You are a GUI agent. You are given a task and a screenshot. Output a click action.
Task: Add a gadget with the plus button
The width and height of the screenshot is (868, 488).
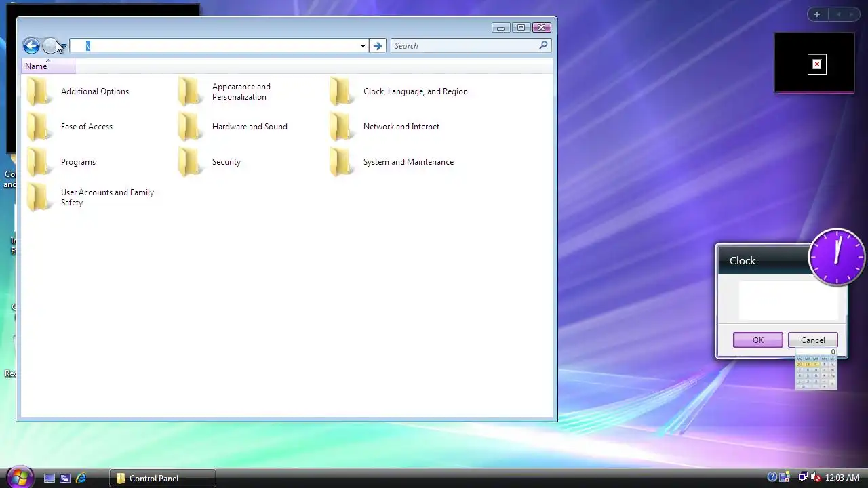point(817,14)
